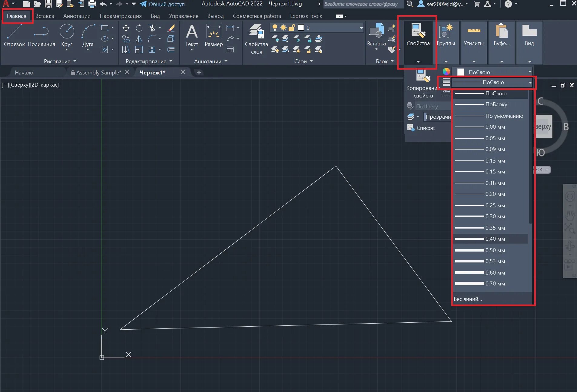Open the Express Tools tab

click(306, 16)
